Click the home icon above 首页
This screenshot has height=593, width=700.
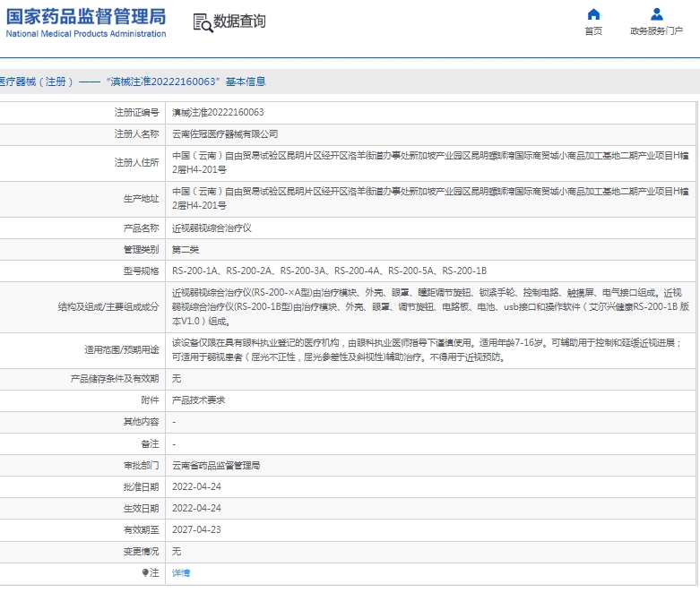[x=593, y=14]
